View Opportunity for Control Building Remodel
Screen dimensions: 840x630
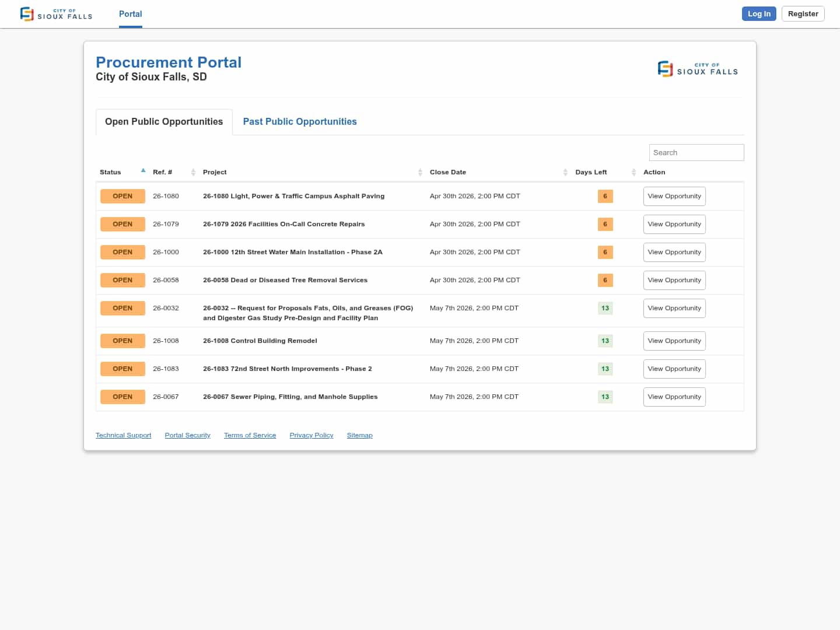coord(674,341)
